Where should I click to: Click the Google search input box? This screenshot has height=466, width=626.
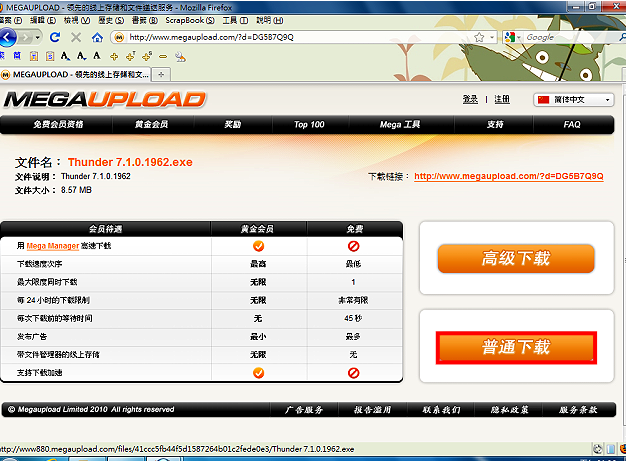tap(571, 38)
